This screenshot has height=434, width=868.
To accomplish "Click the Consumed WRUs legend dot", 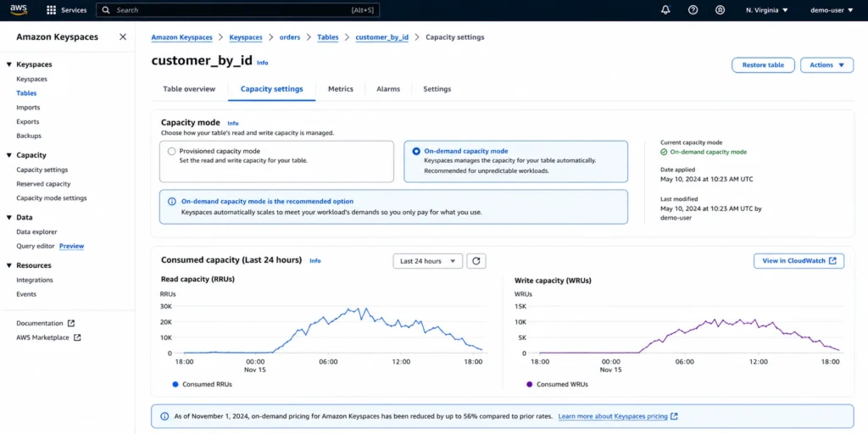I will [529, 384].
